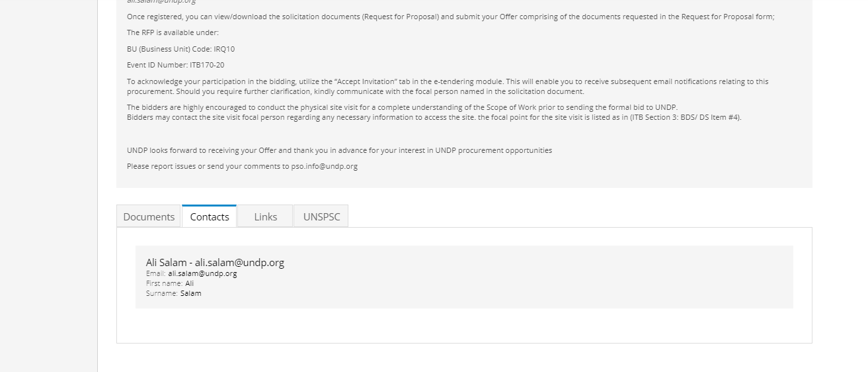Click the ITB Section 3 reference text
This screenshot has height=372, width=868.
[686, 117]
